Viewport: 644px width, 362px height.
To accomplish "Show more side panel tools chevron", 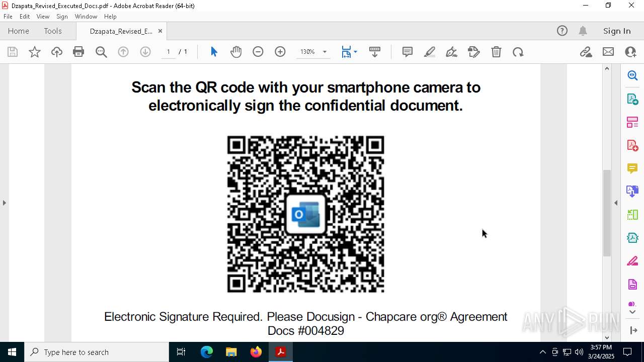I will coord(632,312).
